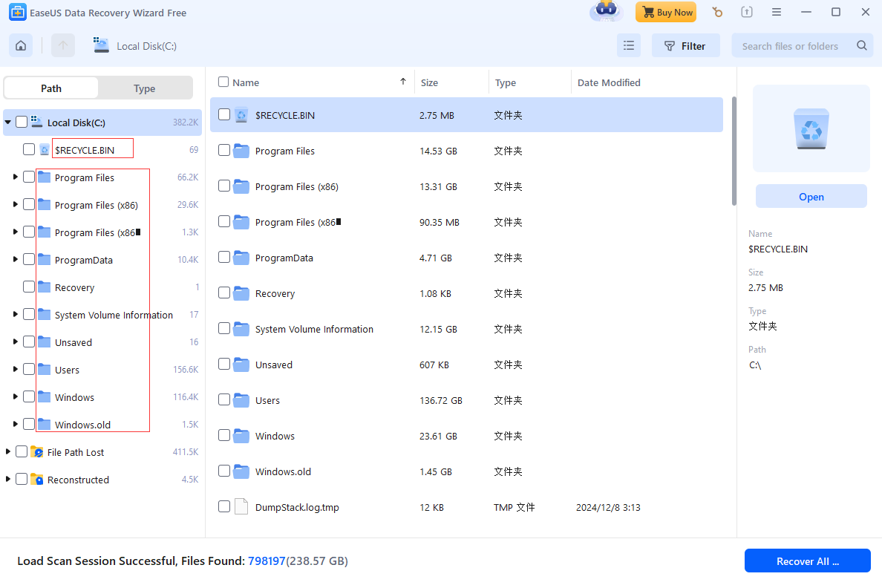Click the DumpStack.log.tmp file icon
The height and width of the screenshot is (588, 882).
pos(241,507)
